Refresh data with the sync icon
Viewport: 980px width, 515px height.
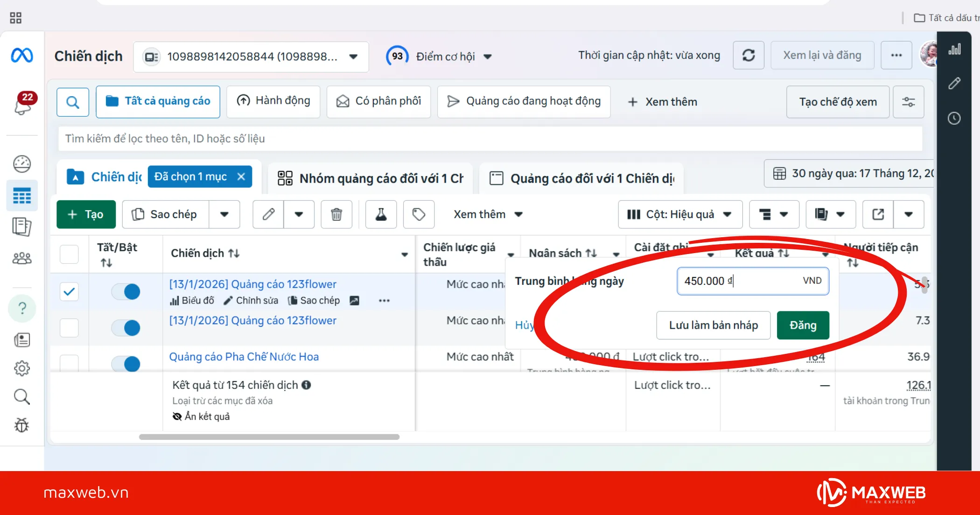click(x=749, y=55)
